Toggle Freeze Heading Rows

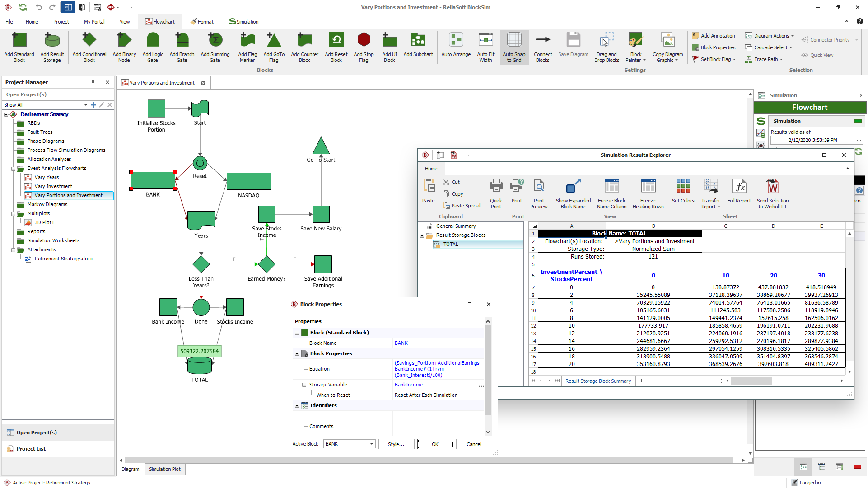pyautogui.click(x=648, y=193)
